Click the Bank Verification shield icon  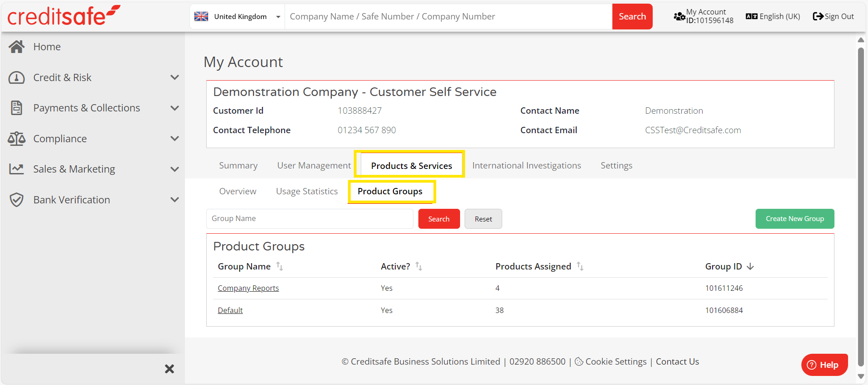tap(17, 200)
